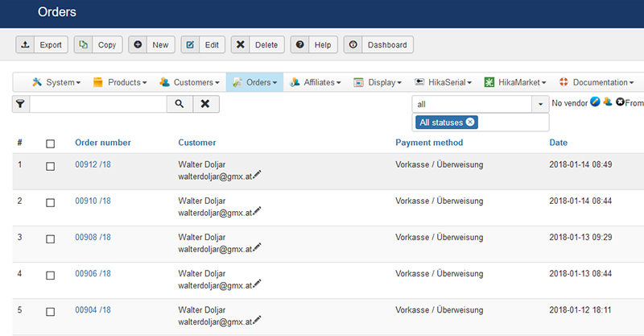Viewport: 644px width, 336px height.
Task: Open the Products dropdown menu
Action: point(119,82)
